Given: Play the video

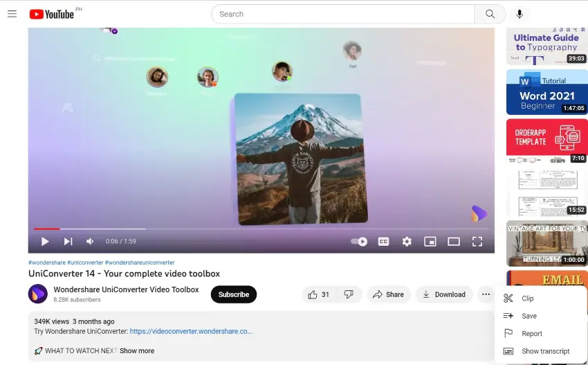Looking at the screenshot, I should coord(45,242).
